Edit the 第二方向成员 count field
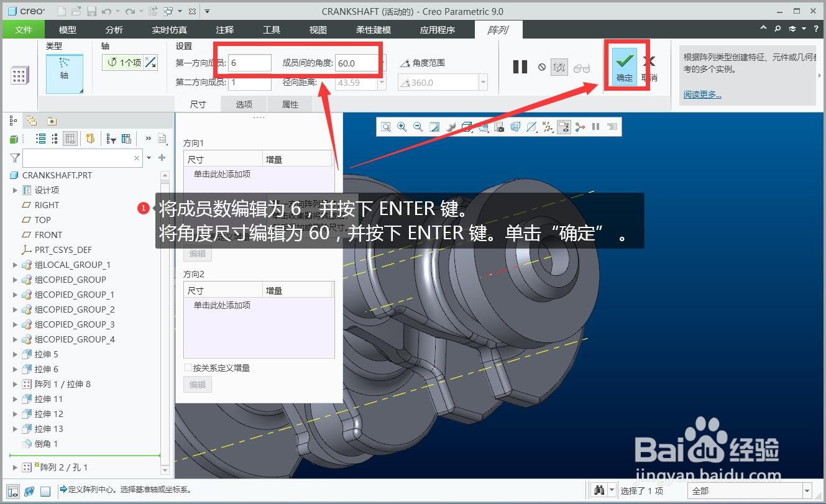 click(249, 82)
